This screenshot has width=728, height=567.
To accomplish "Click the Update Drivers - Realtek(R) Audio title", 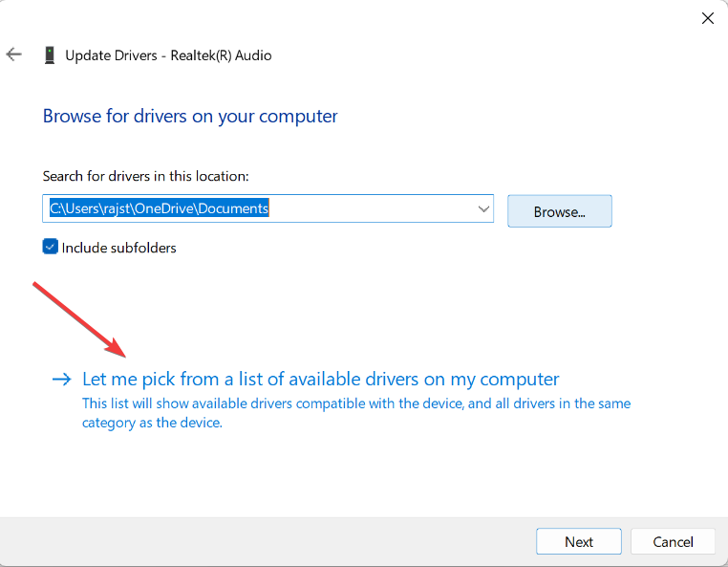I will (168, 55).
